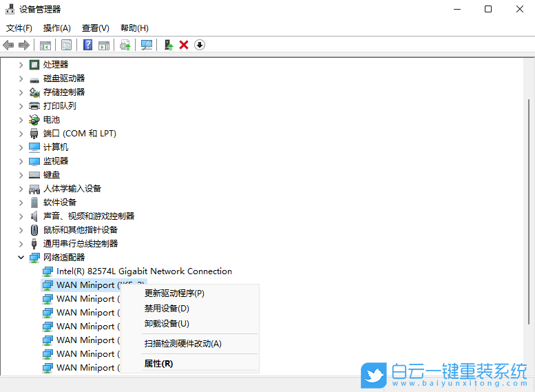
Task: Select the highlighted WAN Miniport (IKEv2) entry
Action: coord(94,285)
